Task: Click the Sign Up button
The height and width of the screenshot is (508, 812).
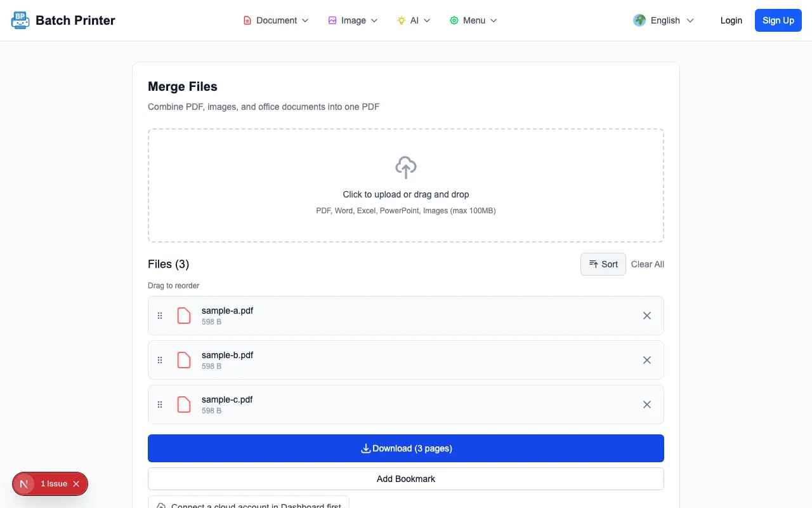Action: [778, 20]
